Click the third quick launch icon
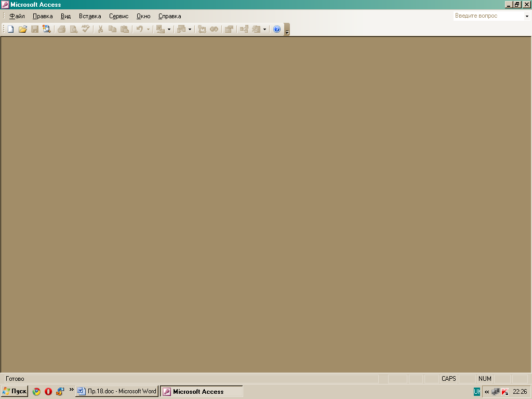 tap(60, 392)
